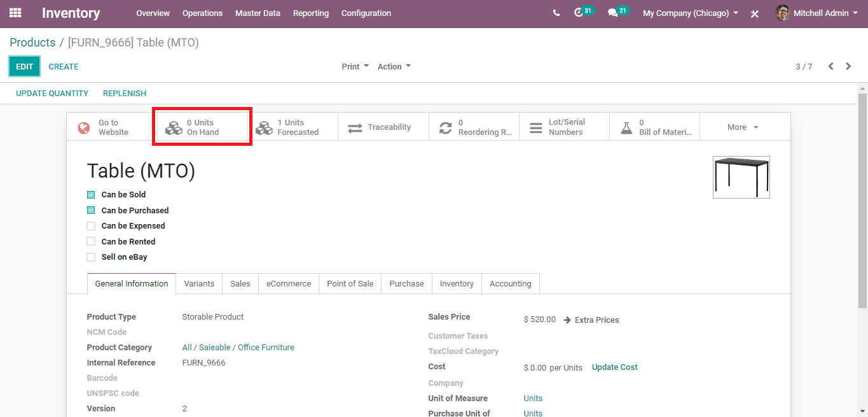Click the Go to Website globe icon
The height and width of the screenshot is (417, 868).
[84, 127]
